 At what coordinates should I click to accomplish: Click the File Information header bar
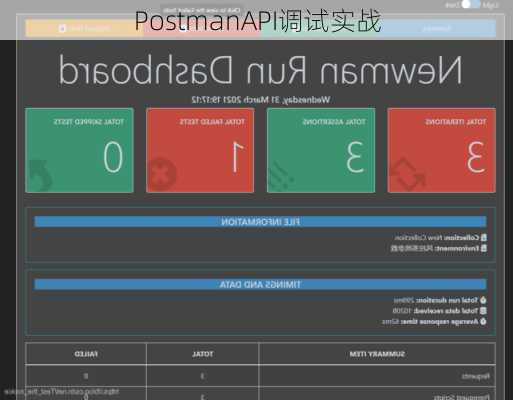click(260, 222)
